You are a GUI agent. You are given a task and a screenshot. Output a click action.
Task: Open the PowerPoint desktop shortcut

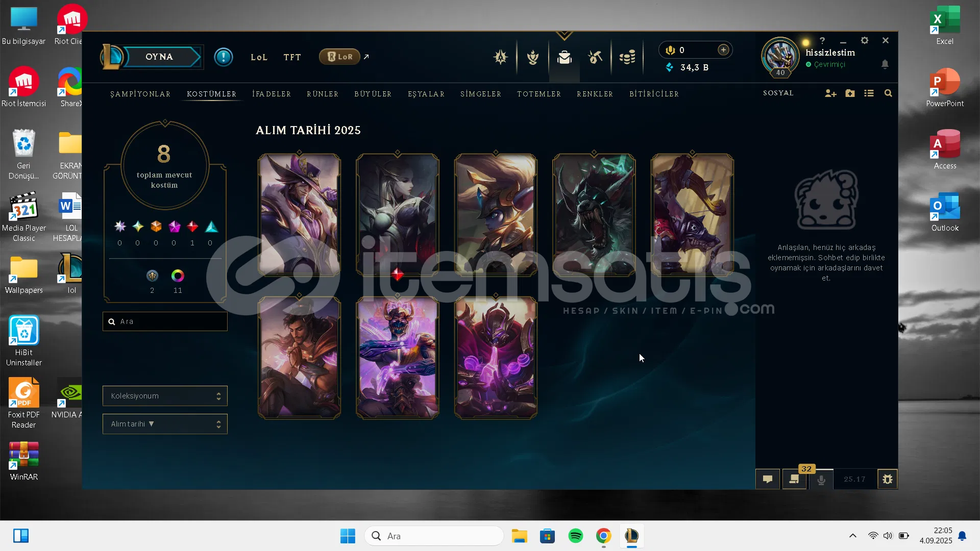click(945, 87)
